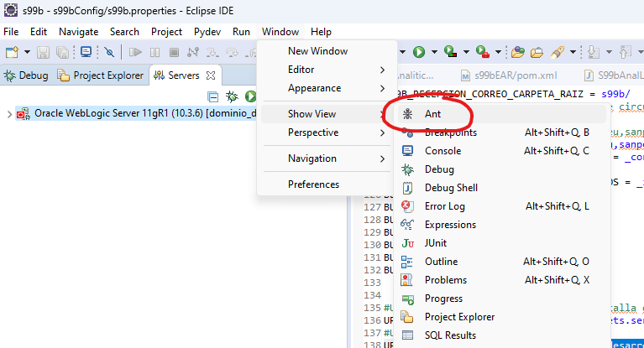Screen dimensions: 644x348
Task: Click the Step Over toolbar icon
Action: 232,52
